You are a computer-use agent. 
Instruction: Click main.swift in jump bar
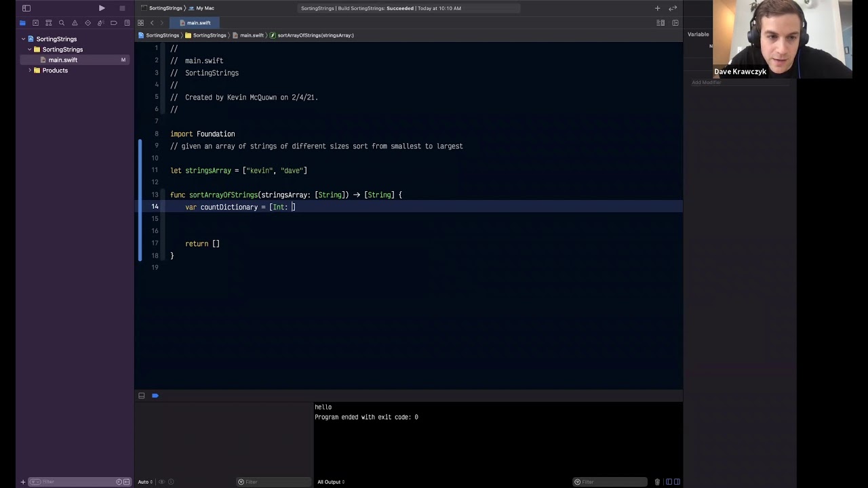(x=248, y=35)
